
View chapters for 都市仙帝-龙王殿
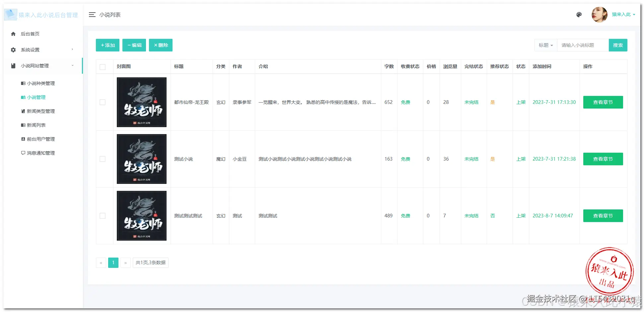coord(603,102)
